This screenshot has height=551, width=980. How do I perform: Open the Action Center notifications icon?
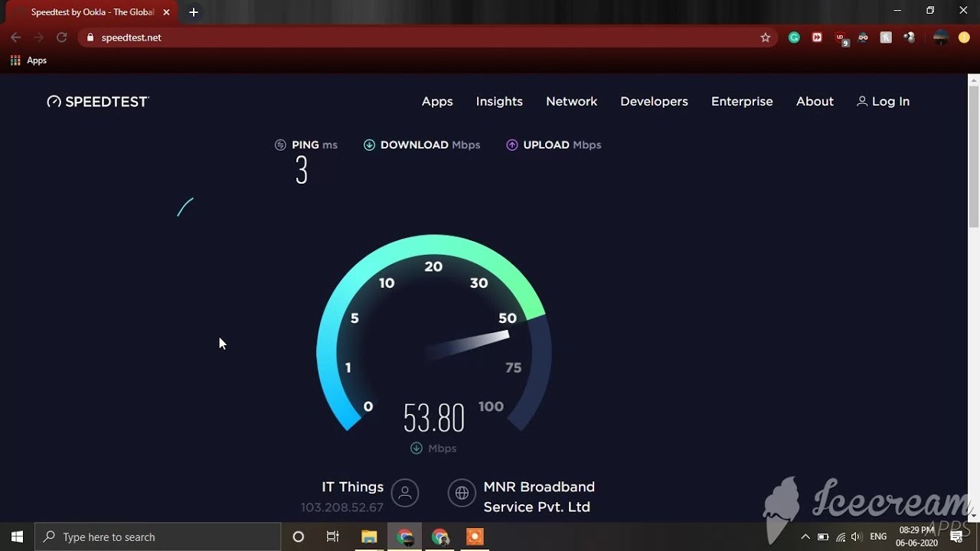(956, 536)
